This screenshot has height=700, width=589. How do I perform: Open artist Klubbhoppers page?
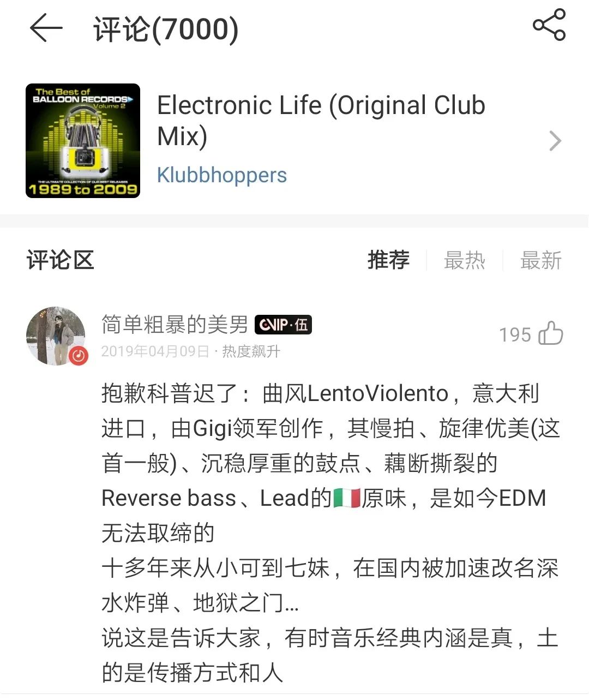pyautogui.click(x=222, y=175)
